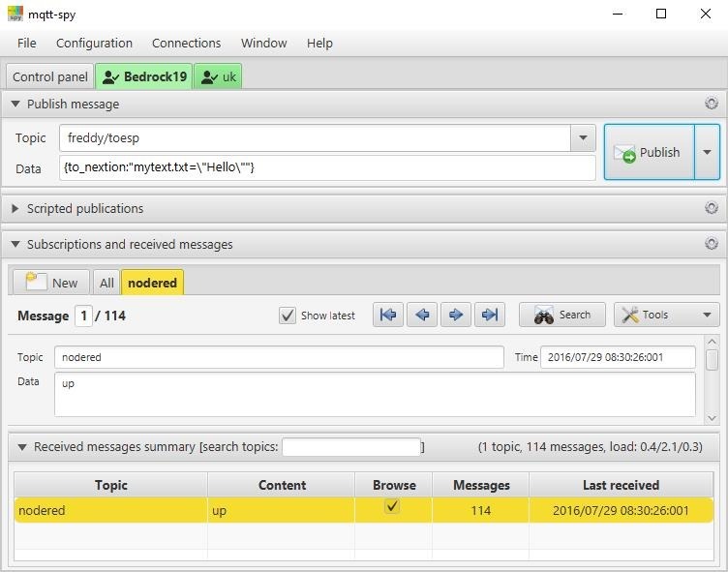Open the Tools dropdown menu
The height and width of the screenshot is (572, 728).
pos(666,315)
